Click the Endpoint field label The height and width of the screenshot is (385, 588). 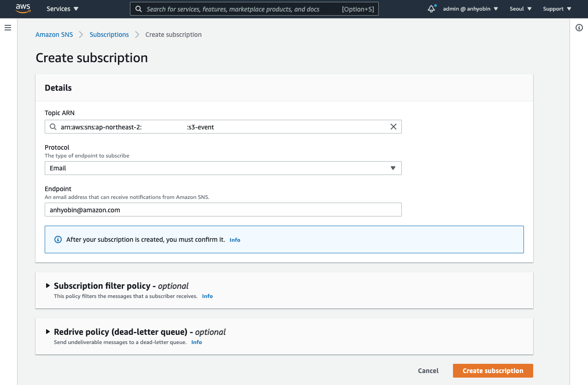[x=58, y=189]
